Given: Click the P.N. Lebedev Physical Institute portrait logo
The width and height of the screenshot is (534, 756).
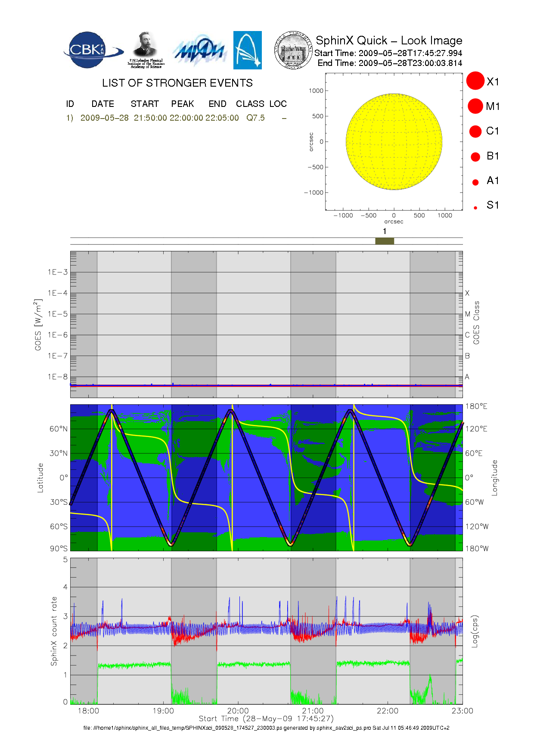Looking at the screenshot, I should click(x=146, y=50).
